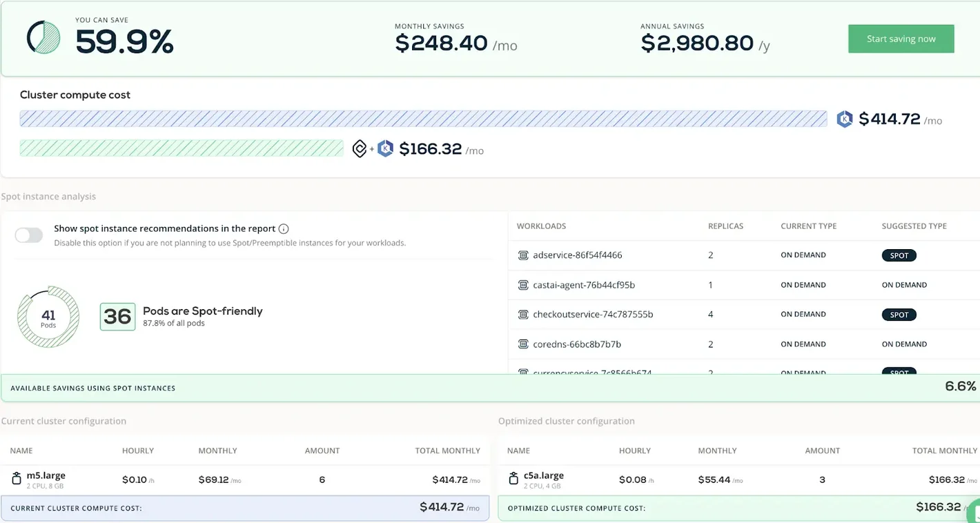Click the blue cluster compute cost bar

(422, 119)
